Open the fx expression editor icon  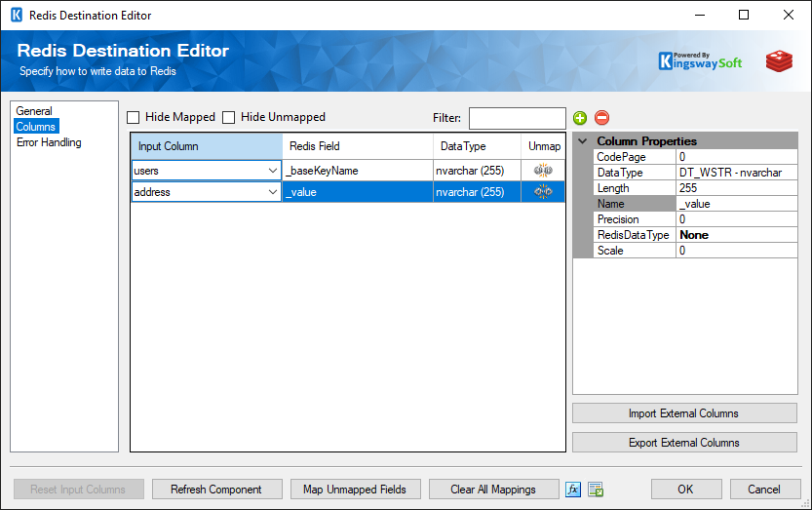(573, 490)
